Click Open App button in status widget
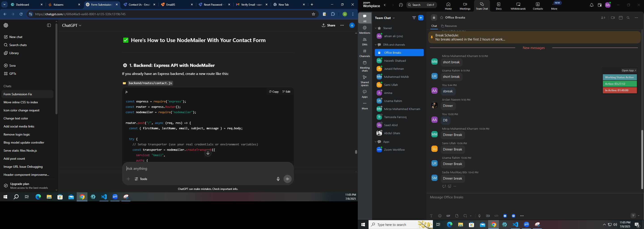This screenshot has height=229, width=644. [x=629, y=70]
